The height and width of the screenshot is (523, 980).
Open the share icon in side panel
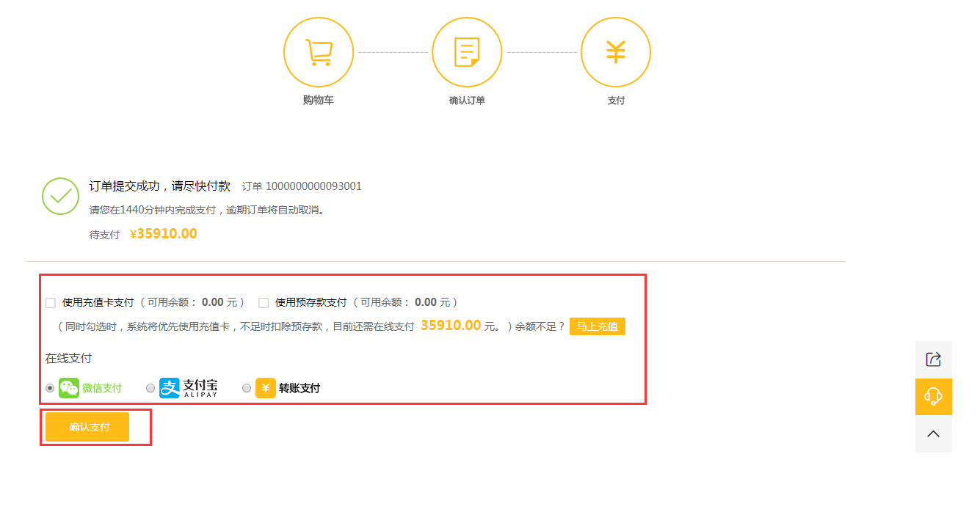point(933,359)
